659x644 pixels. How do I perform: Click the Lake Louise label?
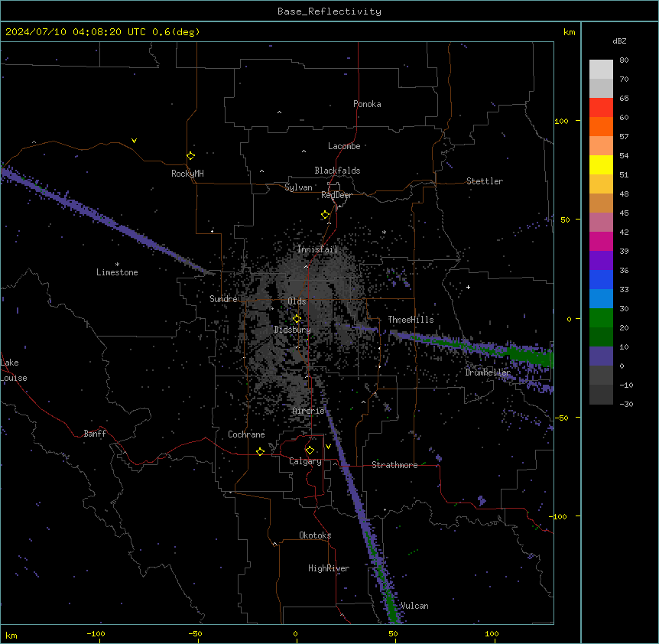point(14,370)
